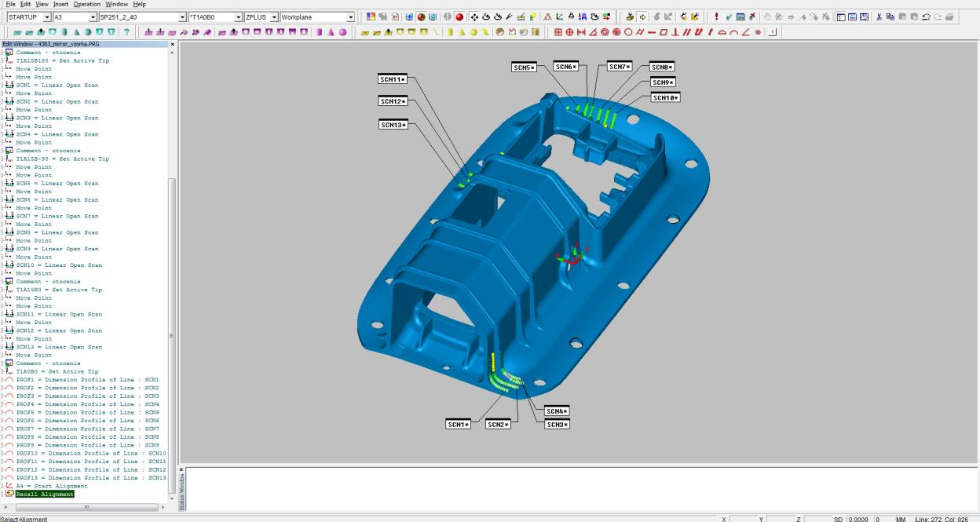The height and width of the screenshot is (522, 980).
Task: Select the Flatness dimension icon
Action: coord(663,32)
